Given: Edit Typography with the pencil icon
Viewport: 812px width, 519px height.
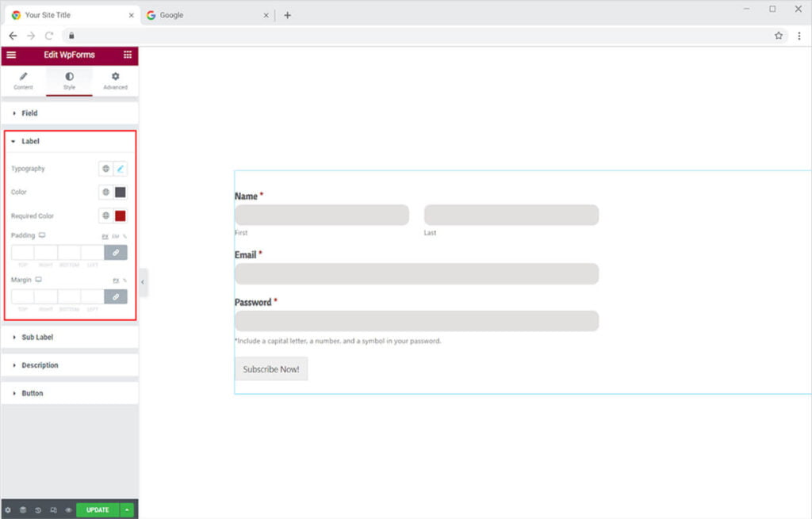Looking at the screenshot, I should click(x=121, y=169).
